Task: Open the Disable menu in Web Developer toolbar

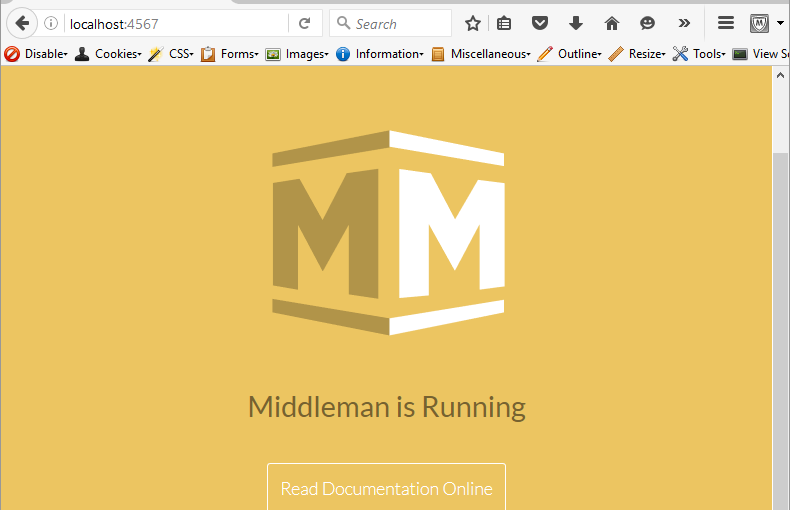Action: [x=36, y=54]
